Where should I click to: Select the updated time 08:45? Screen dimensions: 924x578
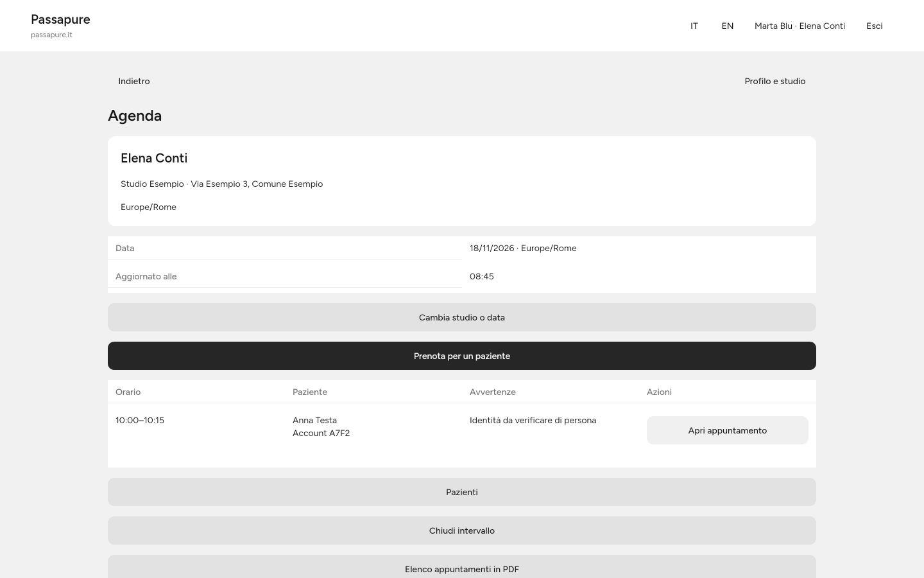(482, 276)
